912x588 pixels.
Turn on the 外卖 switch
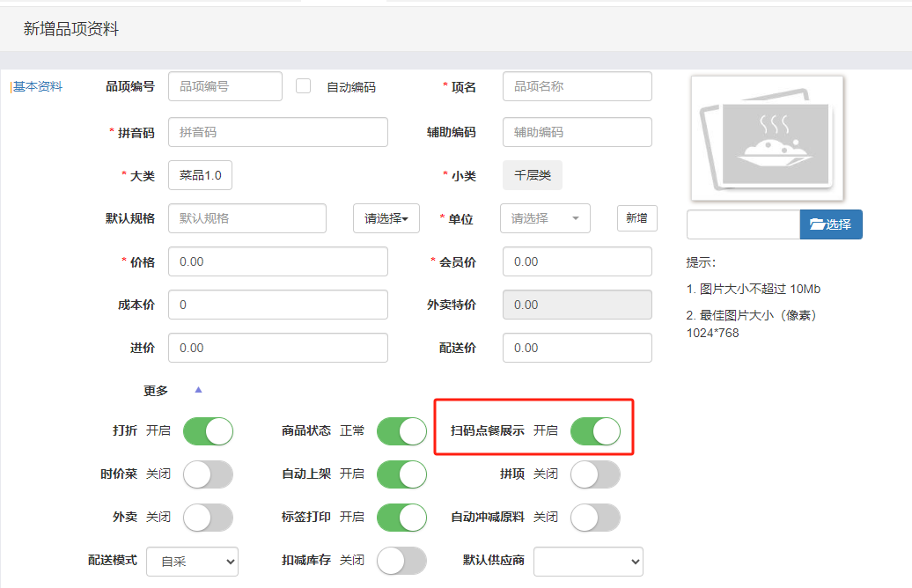click(x=209, y=518)
